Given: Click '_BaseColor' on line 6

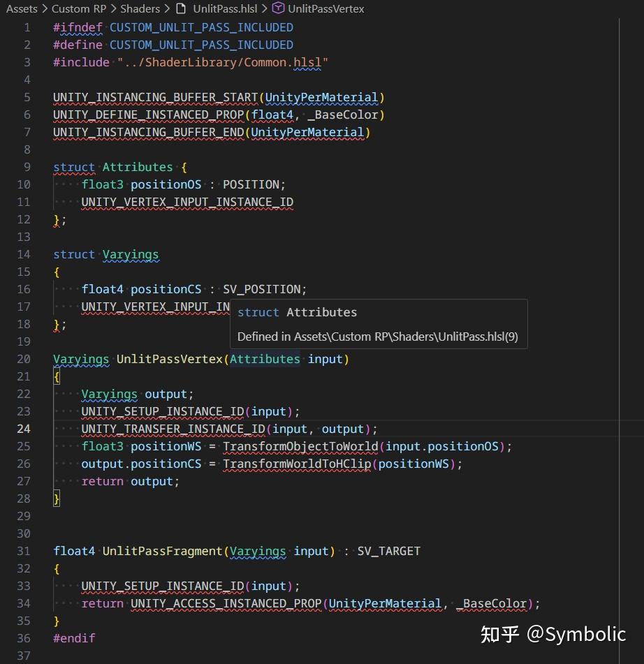Looking at the screenshot, I should pyautogui.click(x=342, y=115).
